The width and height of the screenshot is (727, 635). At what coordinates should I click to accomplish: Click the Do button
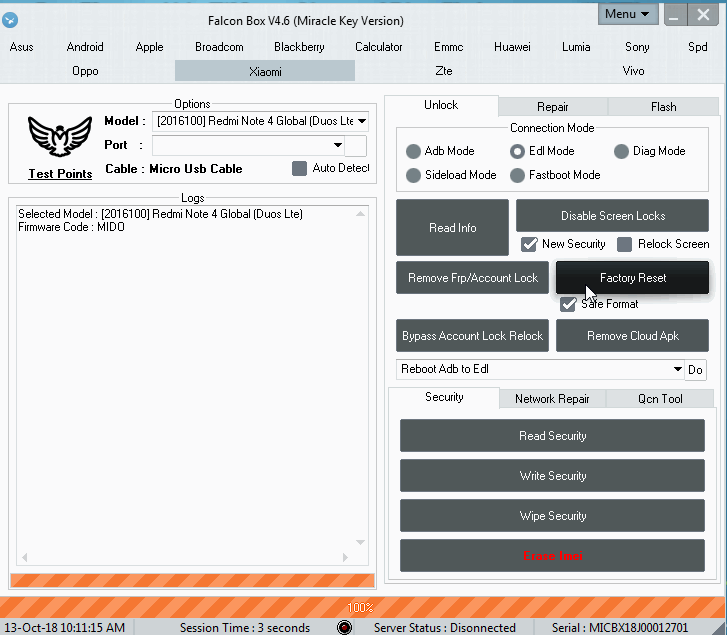[695, 370]
